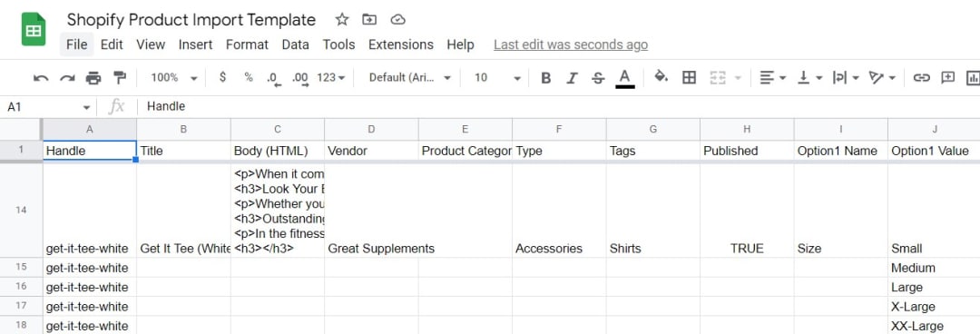
Task: Open the Last edit was seconds ago link
Action: pyautogui.click(x=571, y=44)
